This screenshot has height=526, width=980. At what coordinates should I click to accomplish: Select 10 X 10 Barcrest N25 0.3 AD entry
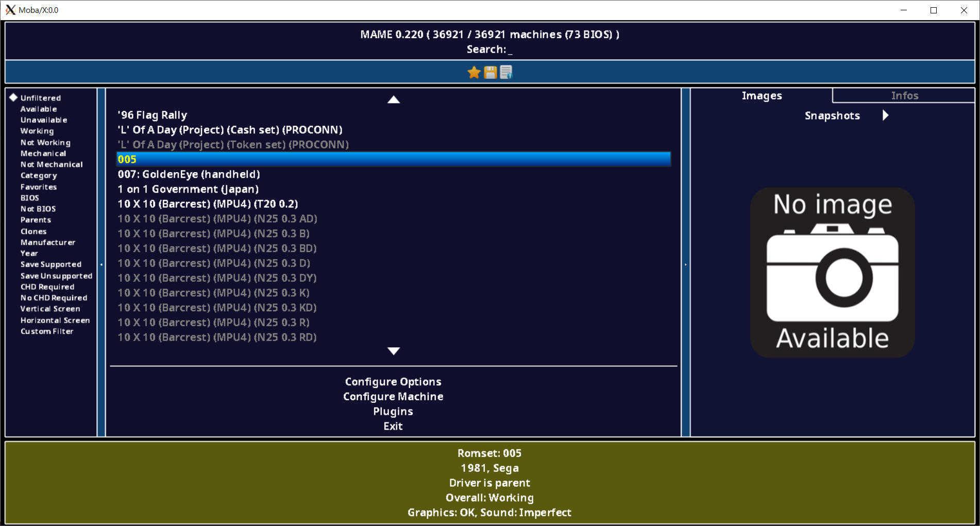point(394,219)
